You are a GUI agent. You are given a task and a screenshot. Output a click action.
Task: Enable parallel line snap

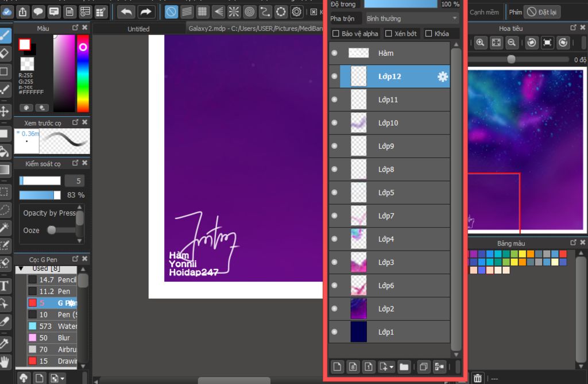187,12
